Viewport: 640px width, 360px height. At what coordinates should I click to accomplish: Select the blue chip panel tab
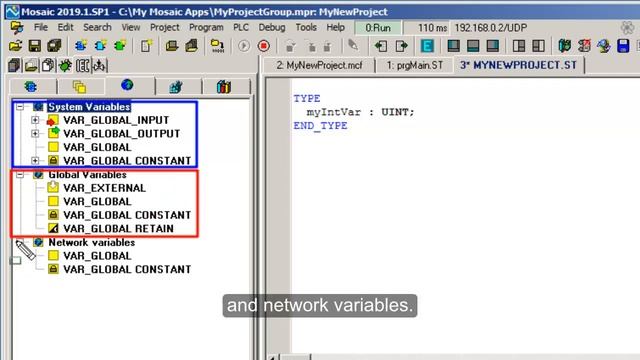[x=31, y=87]
